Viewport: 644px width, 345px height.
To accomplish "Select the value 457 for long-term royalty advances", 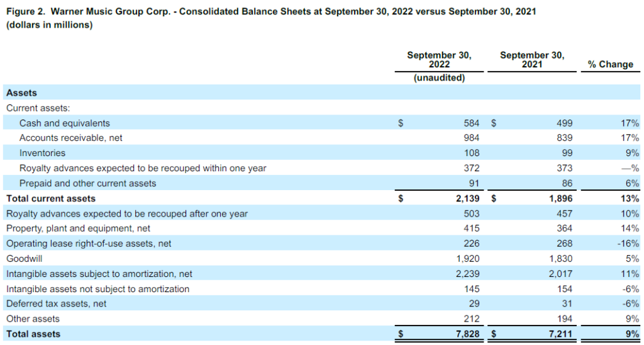I will (564, 214).
